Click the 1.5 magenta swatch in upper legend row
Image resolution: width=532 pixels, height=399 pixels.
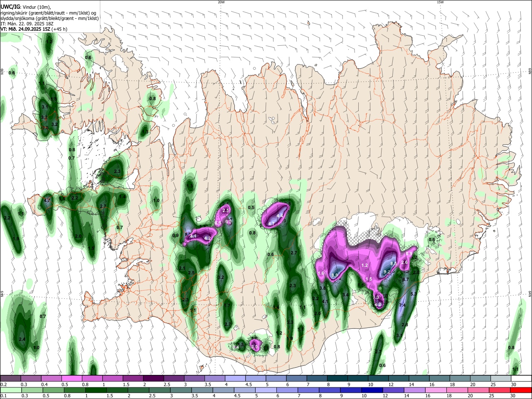(133, 378)
